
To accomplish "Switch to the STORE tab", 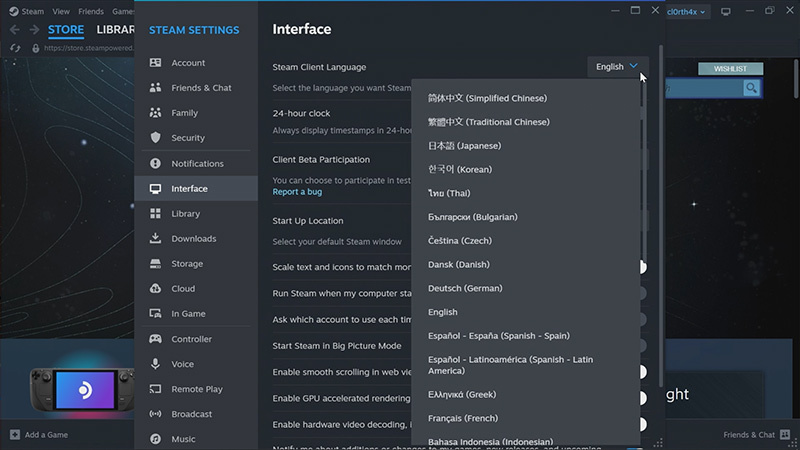I will [x=66, y=30].
